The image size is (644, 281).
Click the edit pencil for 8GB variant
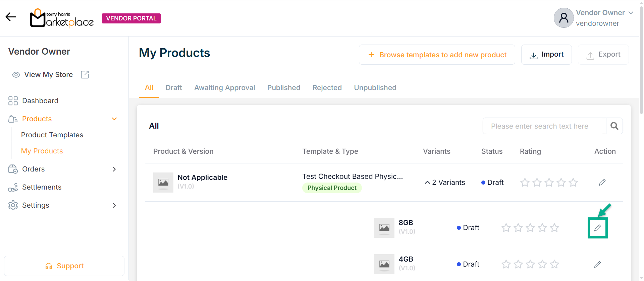pos(597,228)
